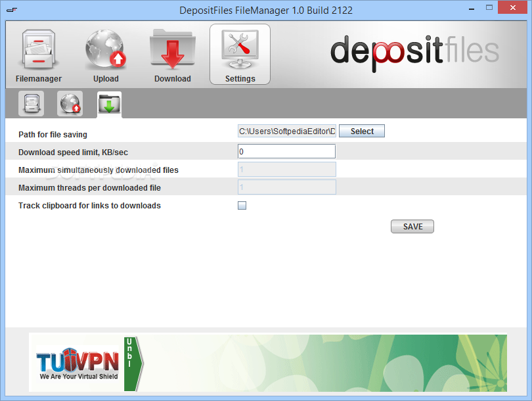Select the Settings toolbar button
Image resolution: width=532 pixels, height=401 pixels.
[x=240, y=55]
